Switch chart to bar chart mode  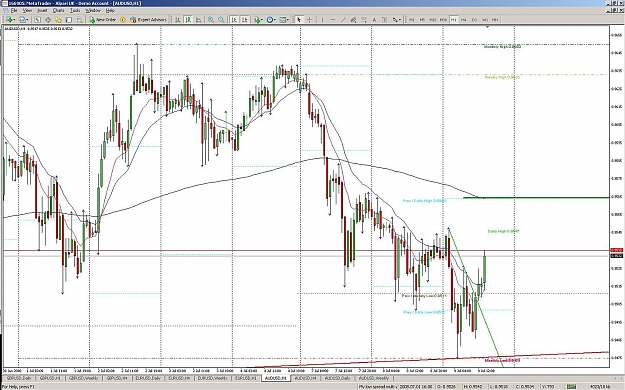[x=177, y=19]
